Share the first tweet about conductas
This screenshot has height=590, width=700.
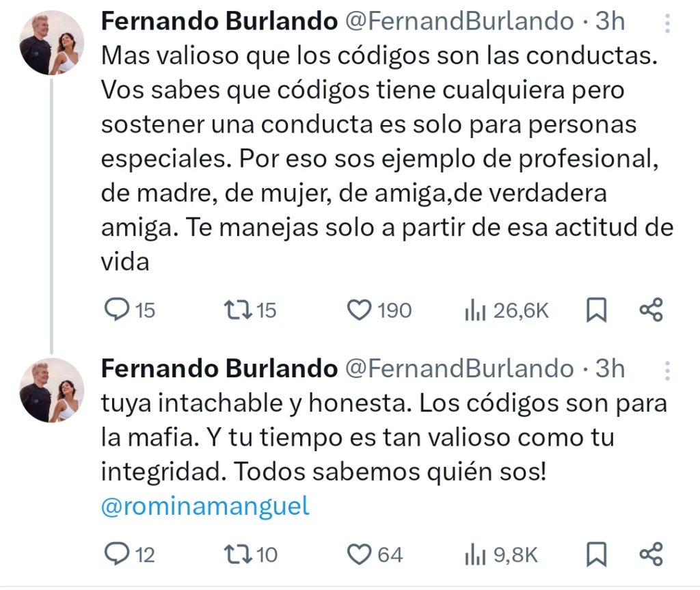click(651, 311)
